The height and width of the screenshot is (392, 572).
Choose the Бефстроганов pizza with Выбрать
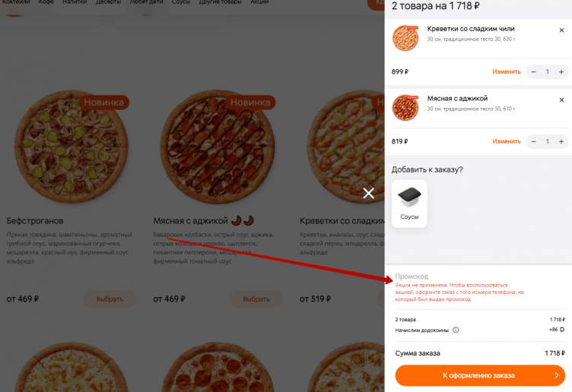click(110, 299)
